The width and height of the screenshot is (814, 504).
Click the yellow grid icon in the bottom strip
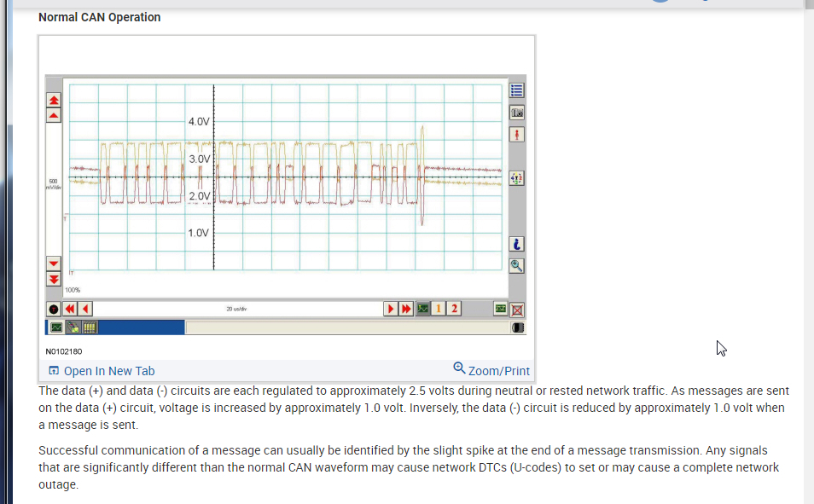click(x=90, y=327)
